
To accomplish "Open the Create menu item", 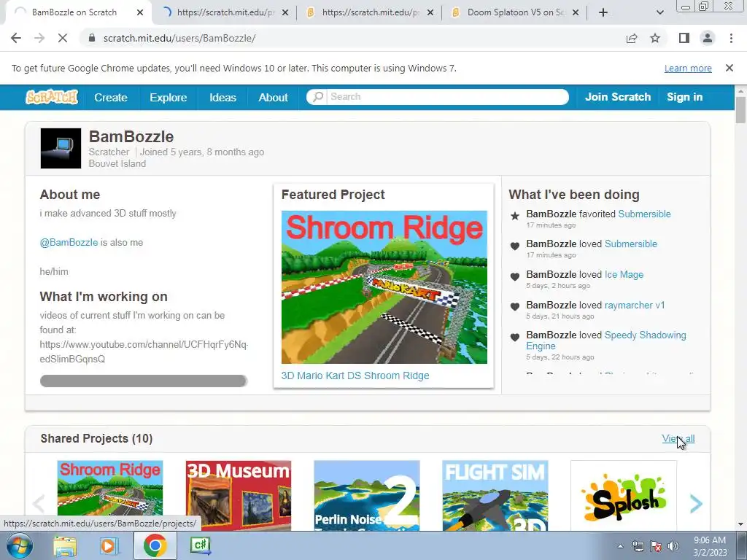I will (x=111, y=97).
